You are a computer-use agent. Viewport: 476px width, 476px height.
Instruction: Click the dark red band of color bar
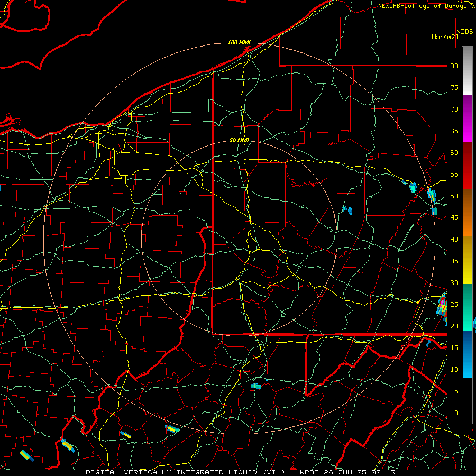point(467,166)
